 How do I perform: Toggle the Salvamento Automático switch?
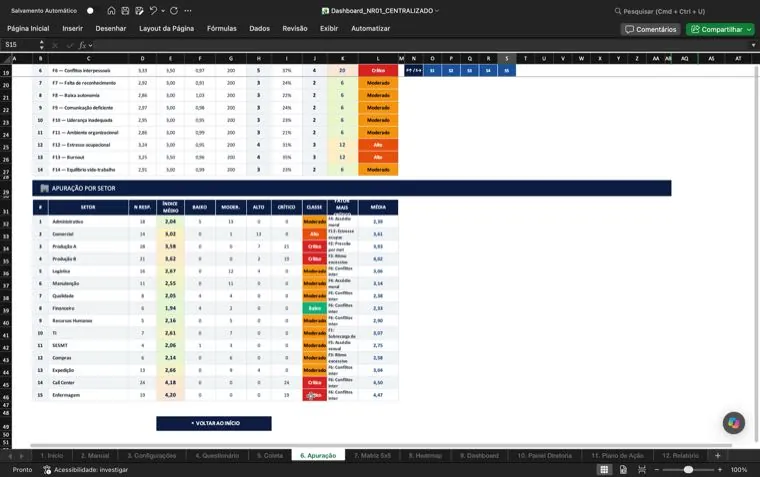tap(90, 11)
